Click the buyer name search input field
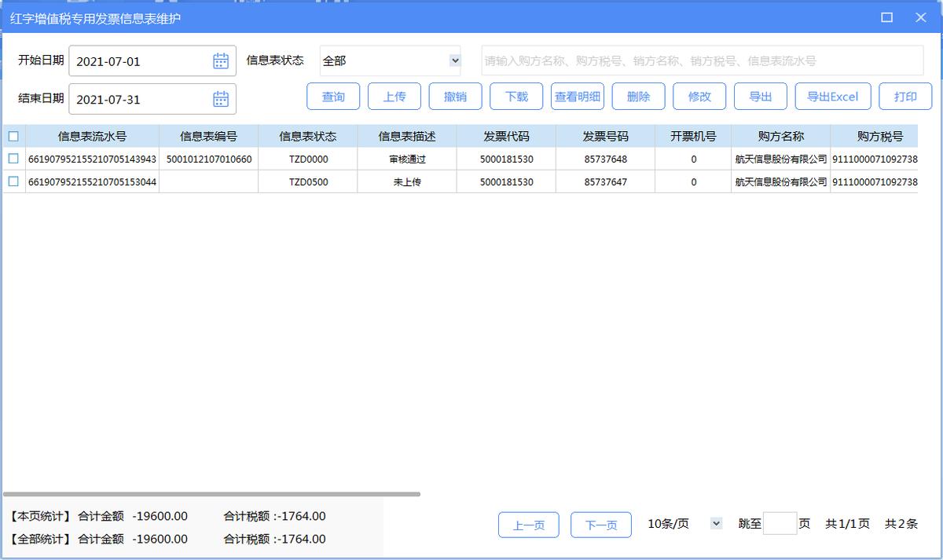Viewport: 943px width, 560px height. 702,60
